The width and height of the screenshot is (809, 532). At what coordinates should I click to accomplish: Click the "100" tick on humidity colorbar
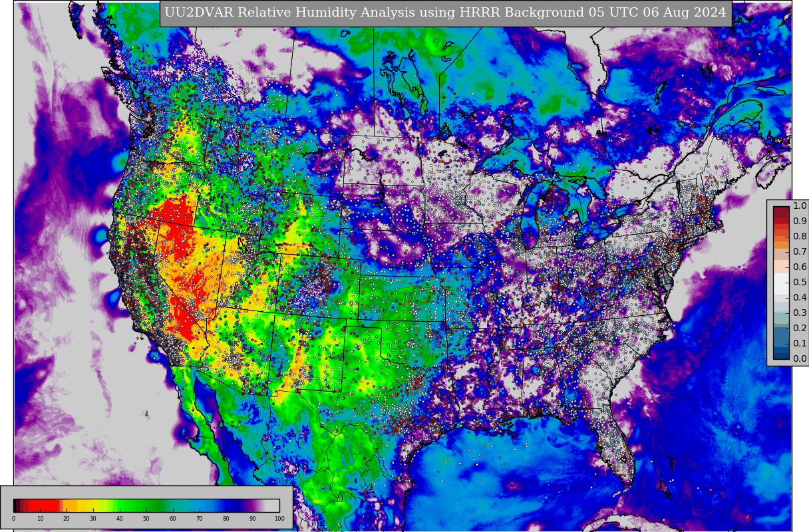pos(279,518)
